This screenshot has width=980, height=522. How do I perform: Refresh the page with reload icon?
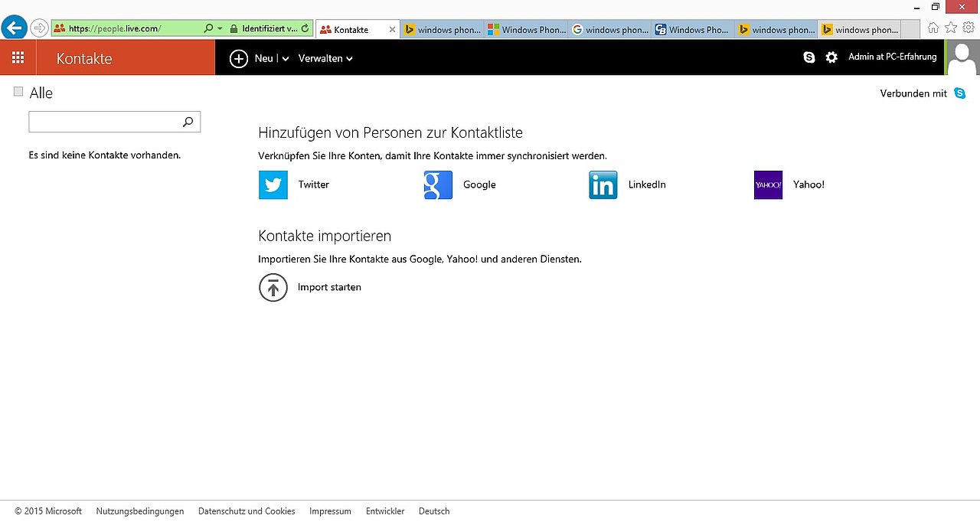[x=305, y=28]
